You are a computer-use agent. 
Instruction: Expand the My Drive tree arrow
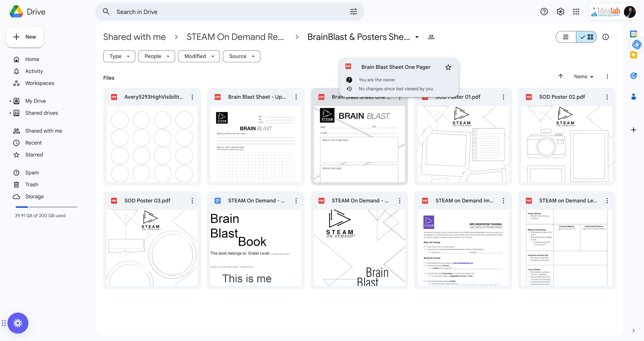10,101
